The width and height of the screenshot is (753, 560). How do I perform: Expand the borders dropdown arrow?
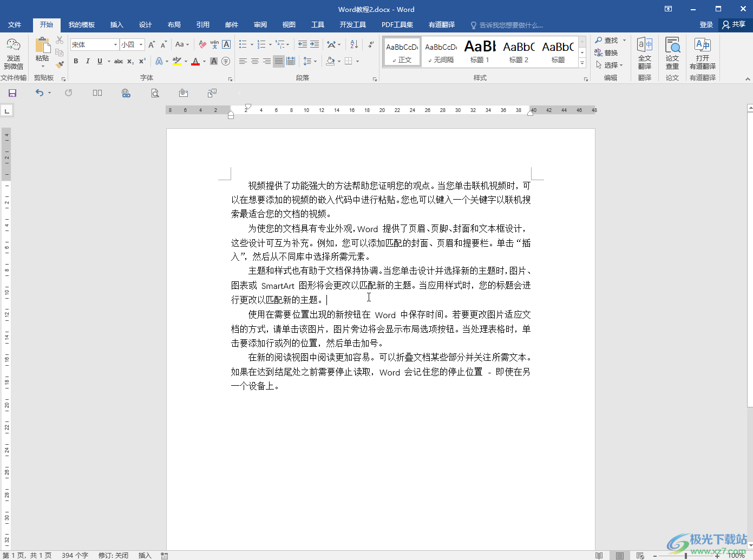358,61
